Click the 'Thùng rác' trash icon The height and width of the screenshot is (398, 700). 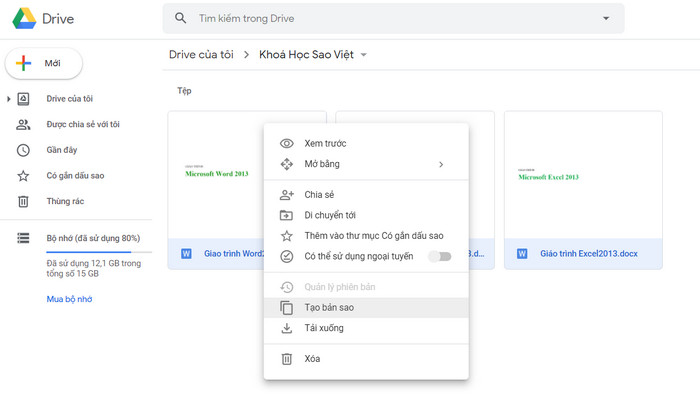23,202
